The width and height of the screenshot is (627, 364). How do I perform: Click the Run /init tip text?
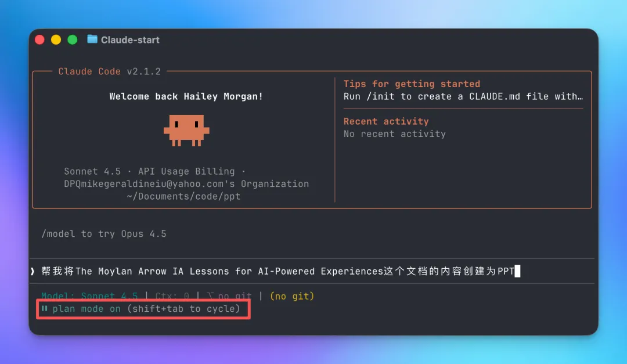coord(463,96)
